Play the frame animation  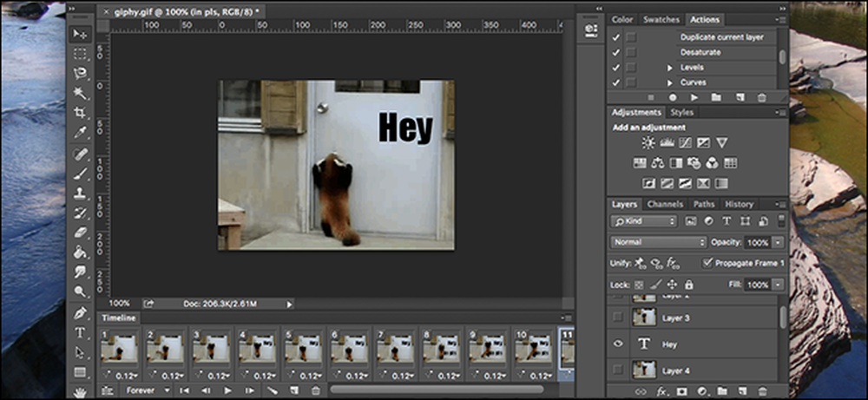[x=227, y=390]
